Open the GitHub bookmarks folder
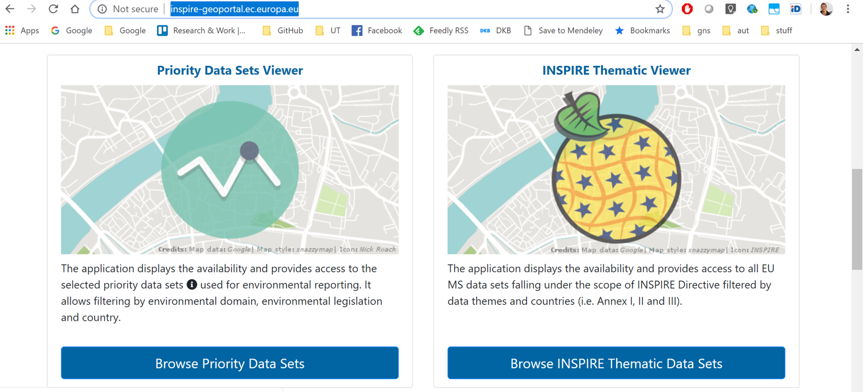868x392 pixels. click(282, 31)
